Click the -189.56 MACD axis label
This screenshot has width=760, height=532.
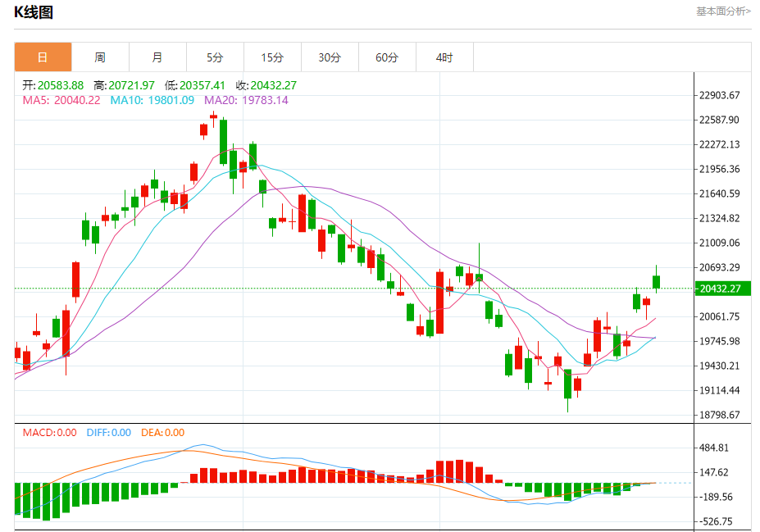[716, 497]
